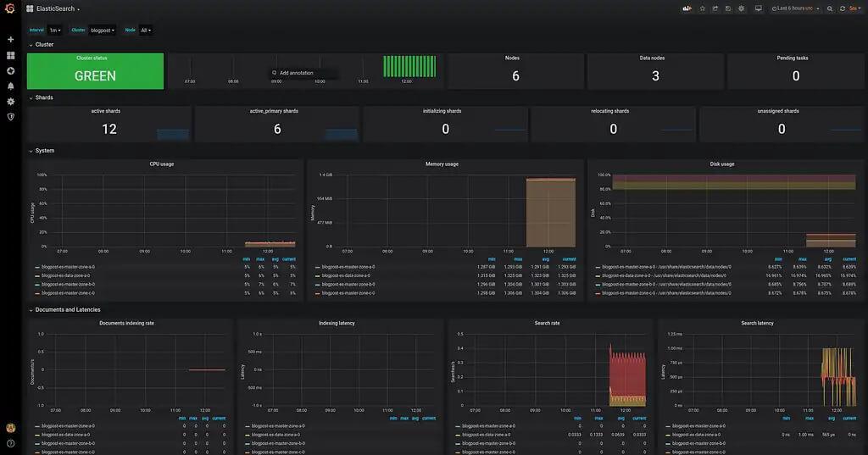Click the dashboard grid icon beside ElasticSearch title

30,8
